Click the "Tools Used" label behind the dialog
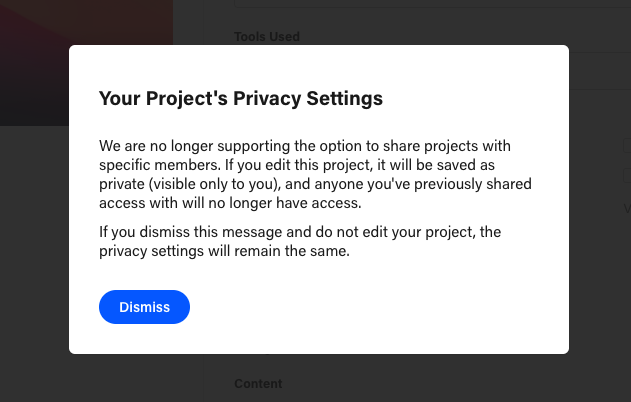This screenshot has height=402, width=631. point(267,37)
